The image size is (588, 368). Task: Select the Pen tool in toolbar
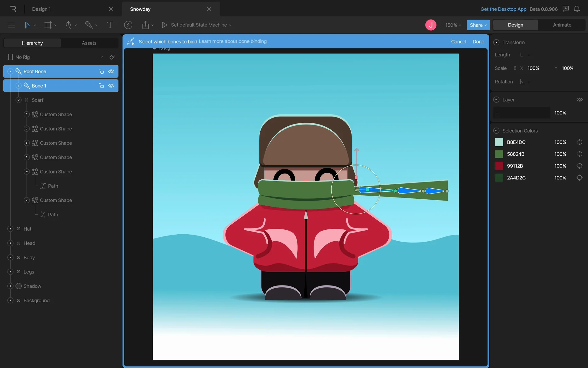point(68,25)
